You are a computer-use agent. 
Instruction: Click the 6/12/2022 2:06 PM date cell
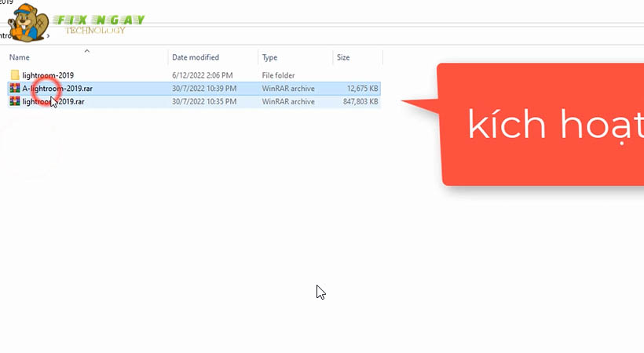click(x=200, y=75)
